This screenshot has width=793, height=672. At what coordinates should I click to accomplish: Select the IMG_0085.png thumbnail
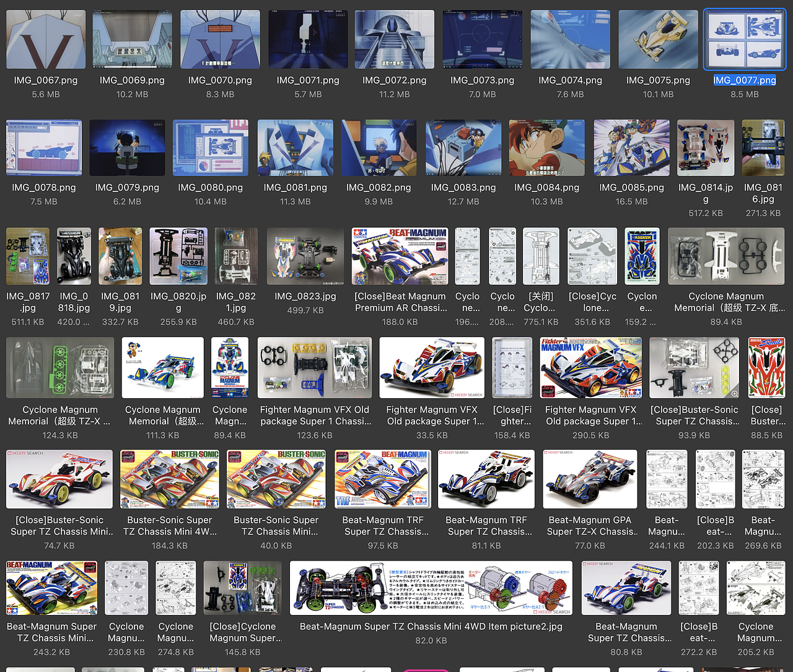coord(631,148)
